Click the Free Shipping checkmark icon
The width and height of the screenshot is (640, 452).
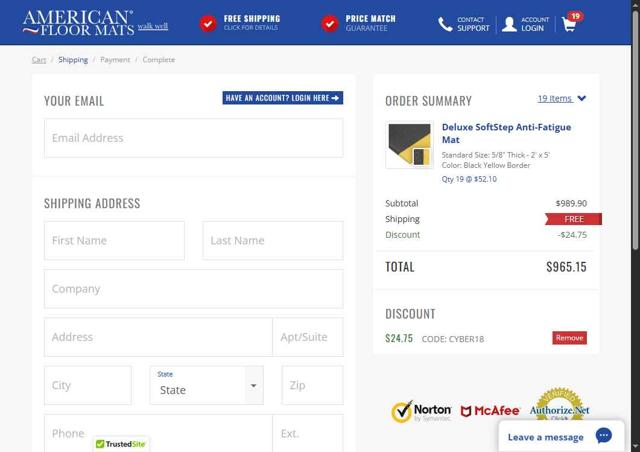click(208, 24)
